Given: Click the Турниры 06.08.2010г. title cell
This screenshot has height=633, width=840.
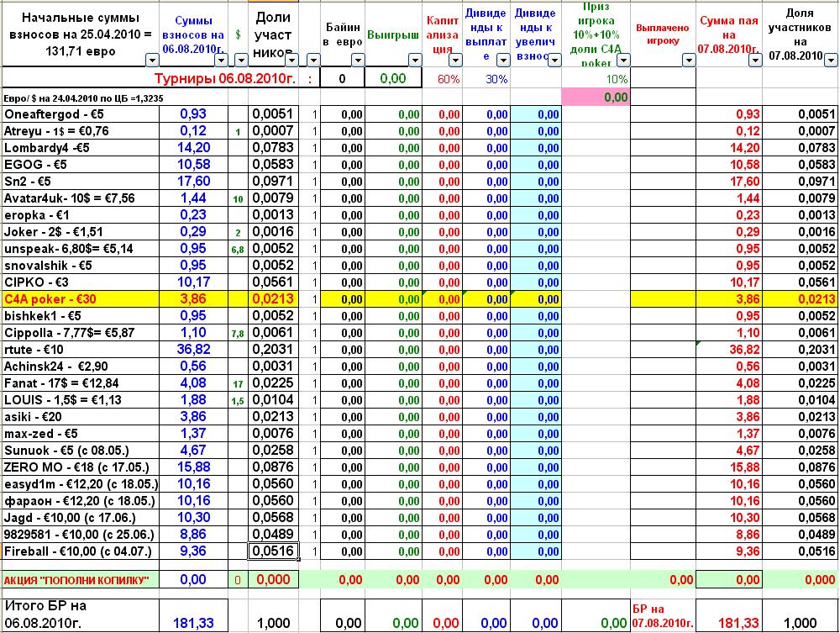Looking at the screenshot, I should point(225,79).
